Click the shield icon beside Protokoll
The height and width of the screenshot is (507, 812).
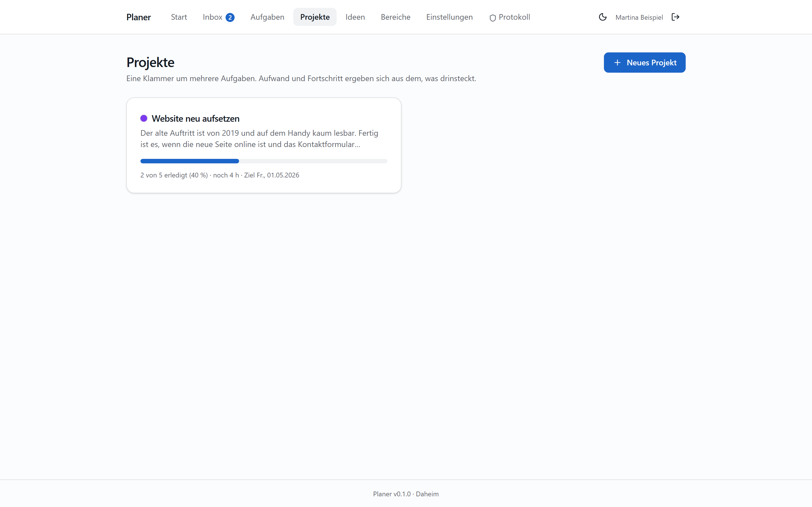pyautogui.click(x=493, y=18)
